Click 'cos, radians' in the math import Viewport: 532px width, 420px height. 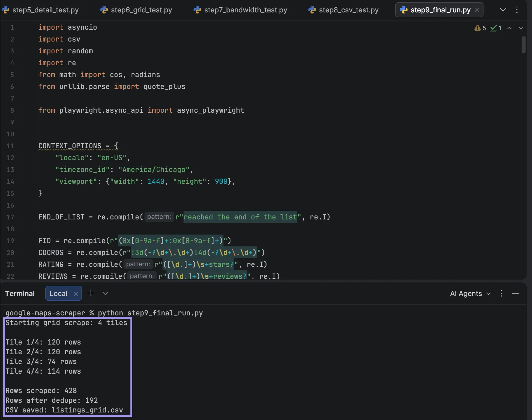pyautogui.click(x=135, y=75)
